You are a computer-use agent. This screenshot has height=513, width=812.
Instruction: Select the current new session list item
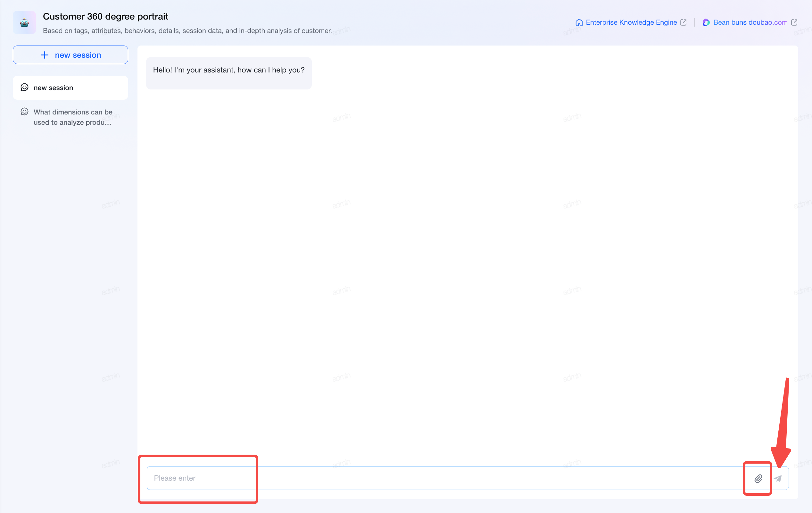[70, 88]
